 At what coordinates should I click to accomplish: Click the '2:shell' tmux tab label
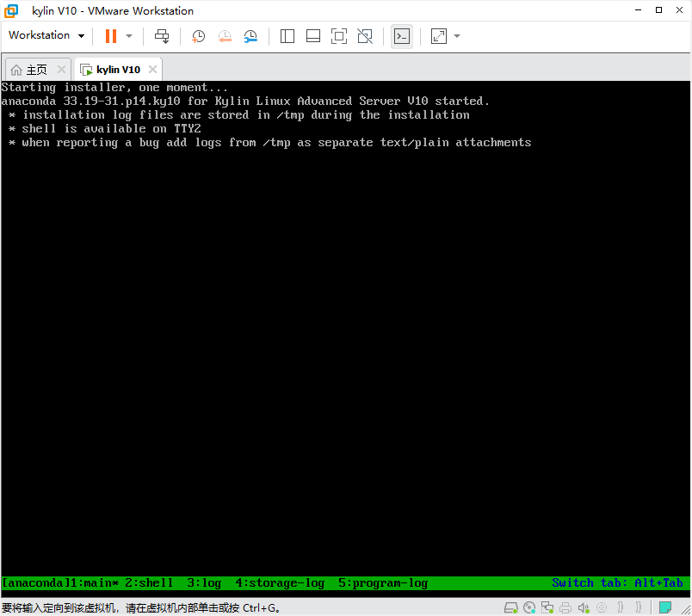click(x=149, y=583)
